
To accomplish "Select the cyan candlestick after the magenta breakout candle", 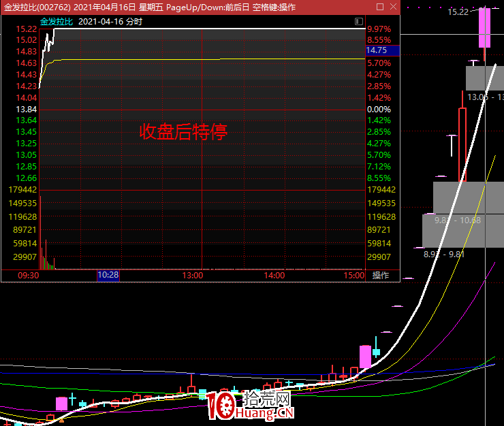I will pyautogui.click(x=376, y=352).
